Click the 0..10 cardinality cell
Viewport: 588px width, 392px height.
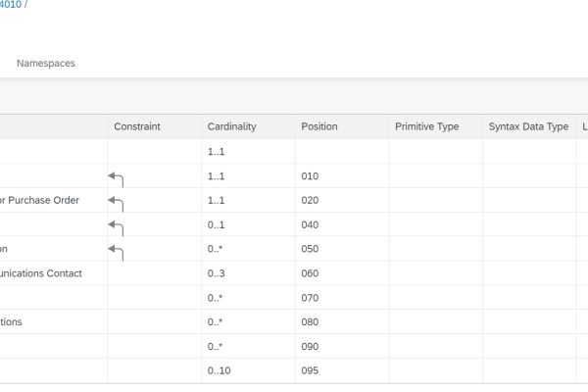click(220, 370)
